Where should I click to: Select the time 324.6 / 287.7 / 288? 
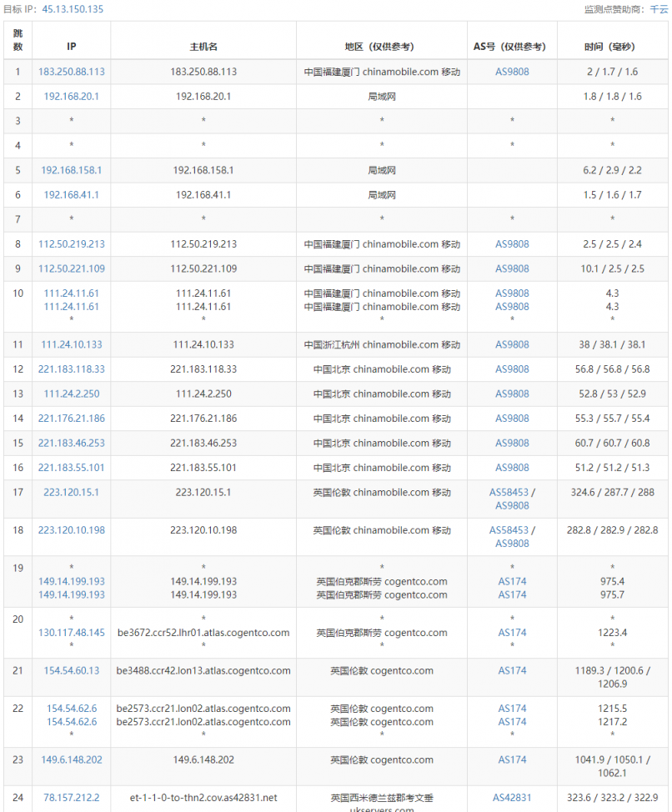(x=613, y=493)
